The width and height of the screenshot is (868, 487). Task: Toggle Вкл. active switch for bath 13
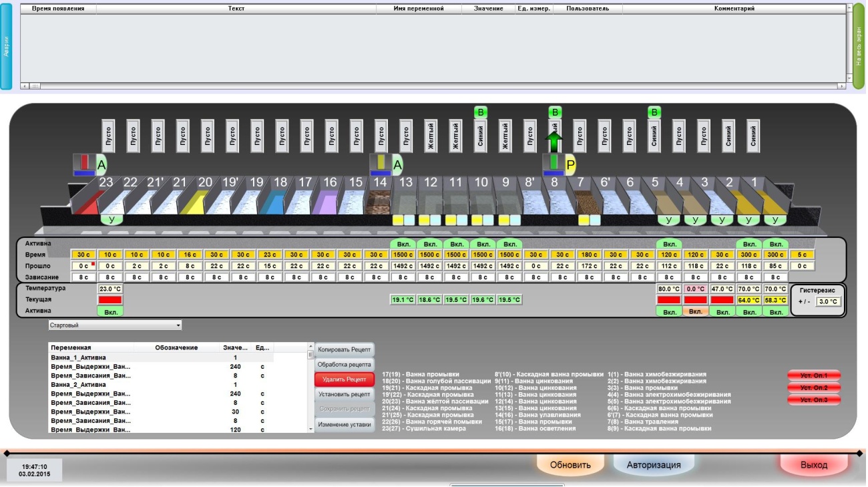(x=403, y=244)
